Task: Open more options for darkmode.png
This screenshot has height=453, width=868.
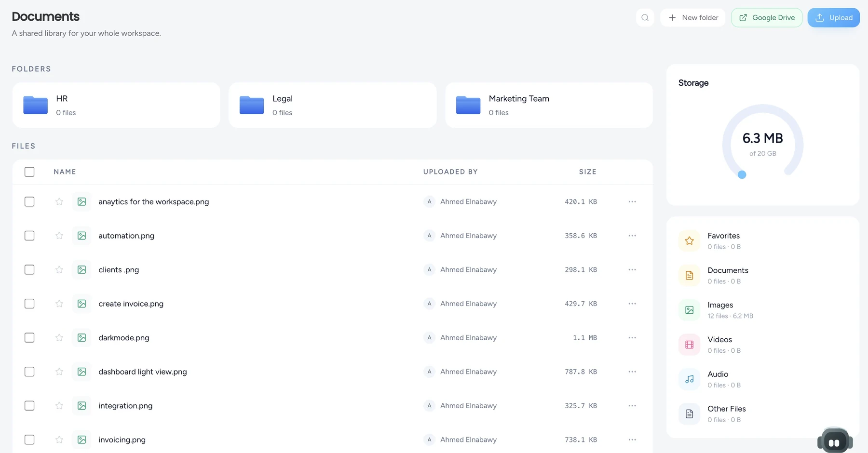Action: [632, 338]
